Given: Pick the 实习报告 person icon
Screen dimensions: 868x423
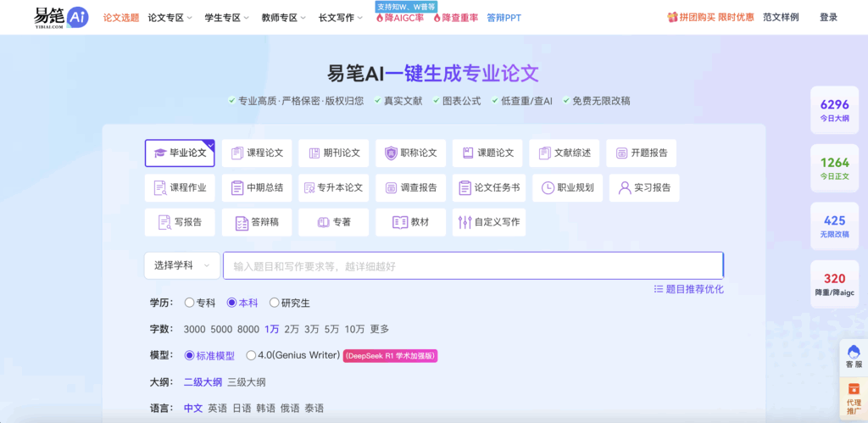Looking at the screenshot, I should pyautogui.click(x=625, y=188).
